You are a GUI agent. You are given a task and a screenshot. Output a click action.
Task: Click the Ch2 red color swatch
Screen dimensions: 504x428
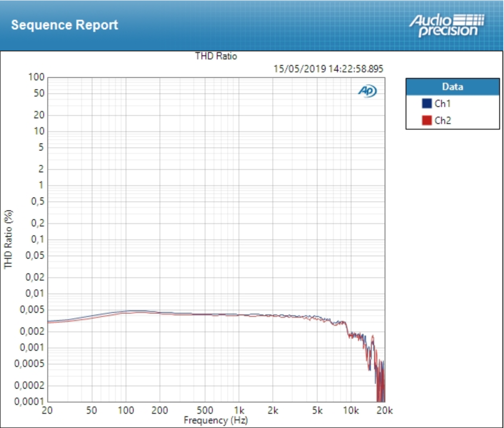tap(427, 120)
